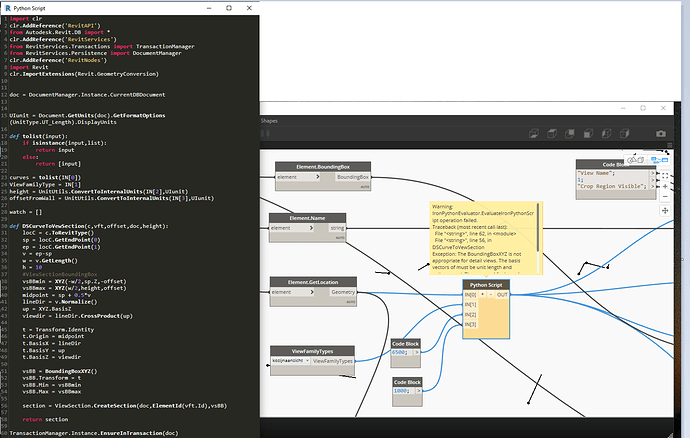
Task: Click code line "def tolist(input):"
Action: coord(38,136)
